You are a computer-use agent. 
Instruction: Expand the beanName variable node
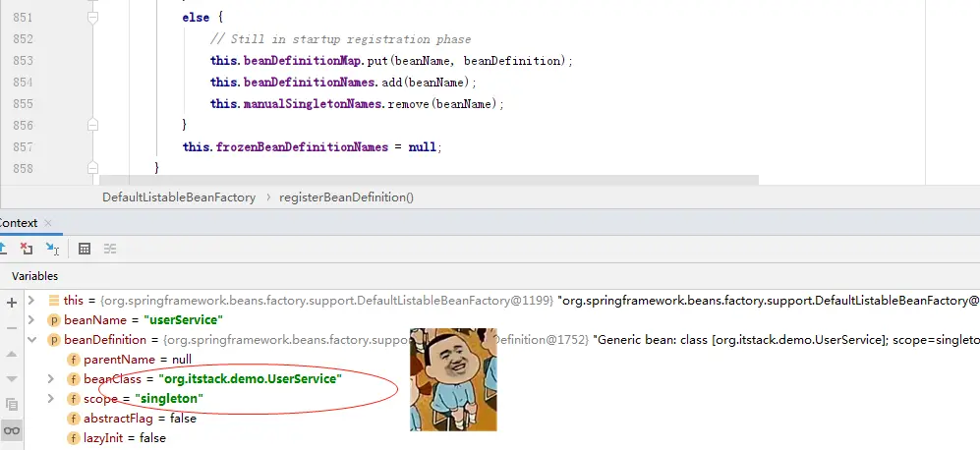pyautogui.click(x=31, y=320)
